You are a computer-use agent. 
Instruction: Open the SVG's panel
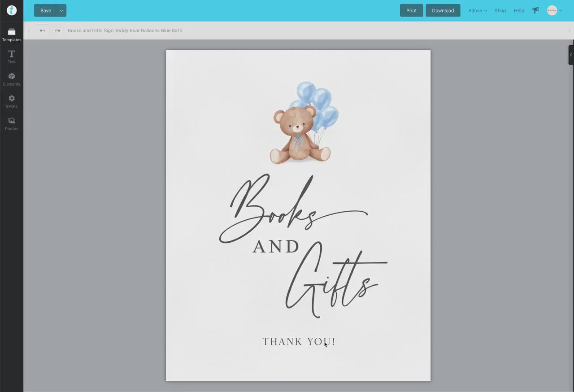click(12, 102)
